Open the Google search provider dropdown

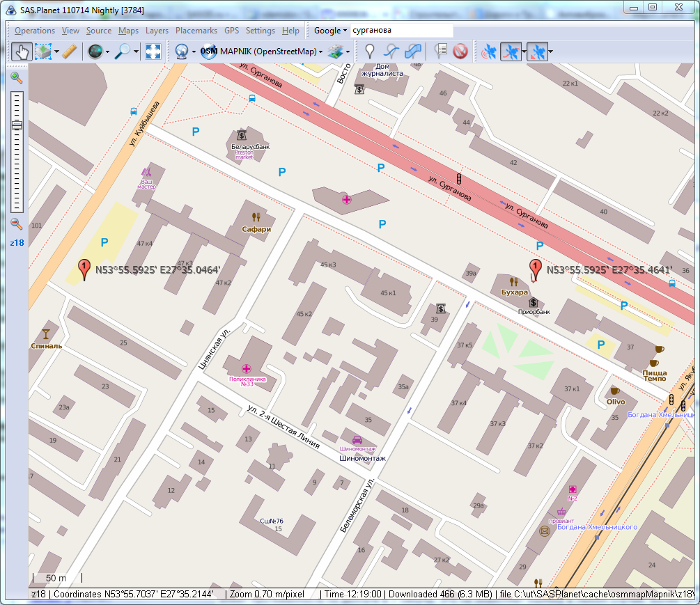pyautogui.click(x=330, y=31)
